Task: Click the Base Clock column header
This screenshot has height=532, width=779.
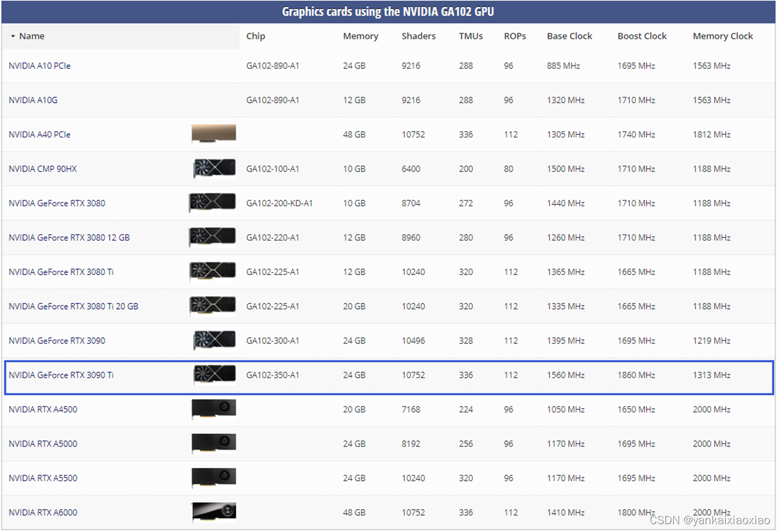Action: point(569,36)
